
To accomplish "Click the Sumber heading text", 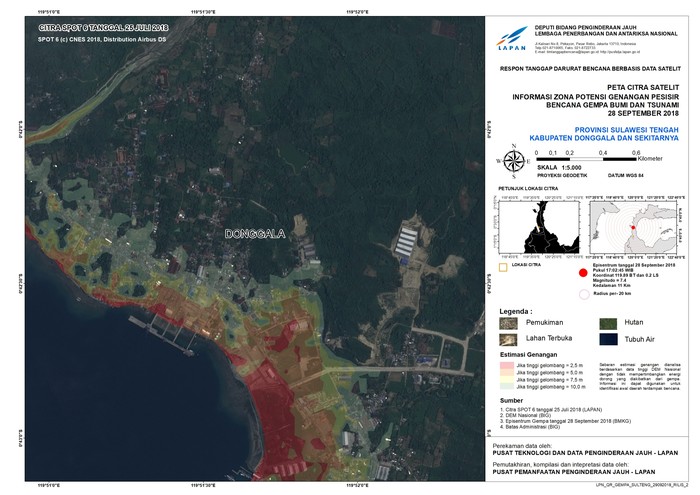I will coord(512,401).
